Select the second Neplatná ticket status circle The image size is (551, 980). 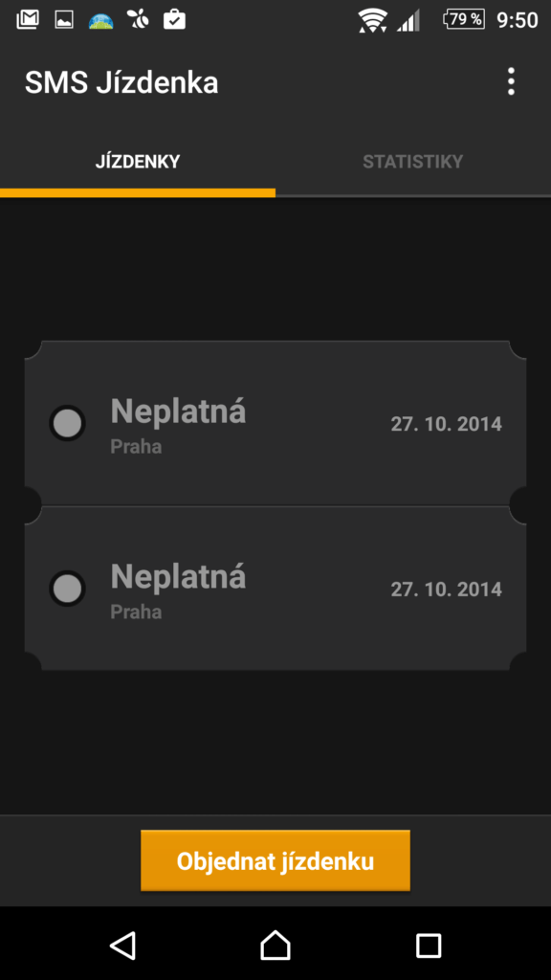click(x=68, y=589)
